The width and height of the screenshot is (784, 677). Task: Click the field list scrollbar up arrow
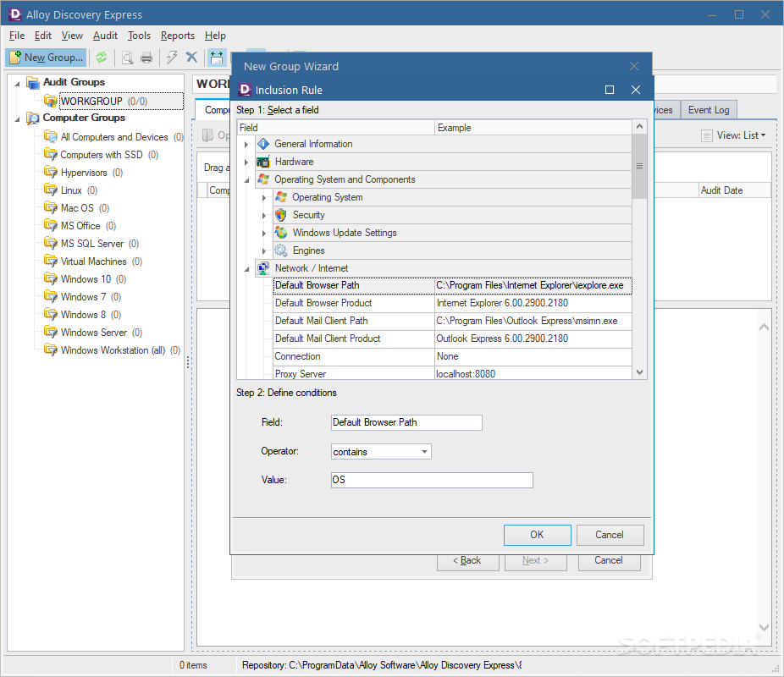pos(639,127)
